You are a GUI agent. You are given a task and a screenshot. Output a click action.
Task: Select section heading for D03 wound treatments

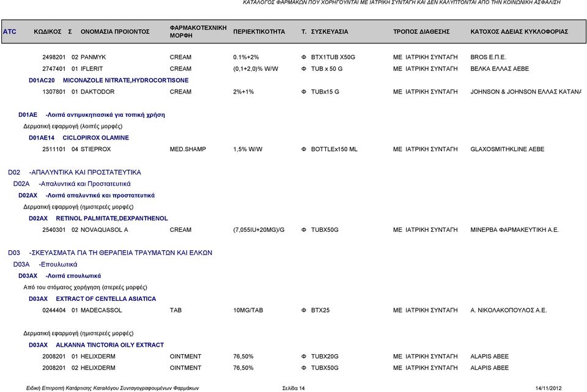(121, 253)
